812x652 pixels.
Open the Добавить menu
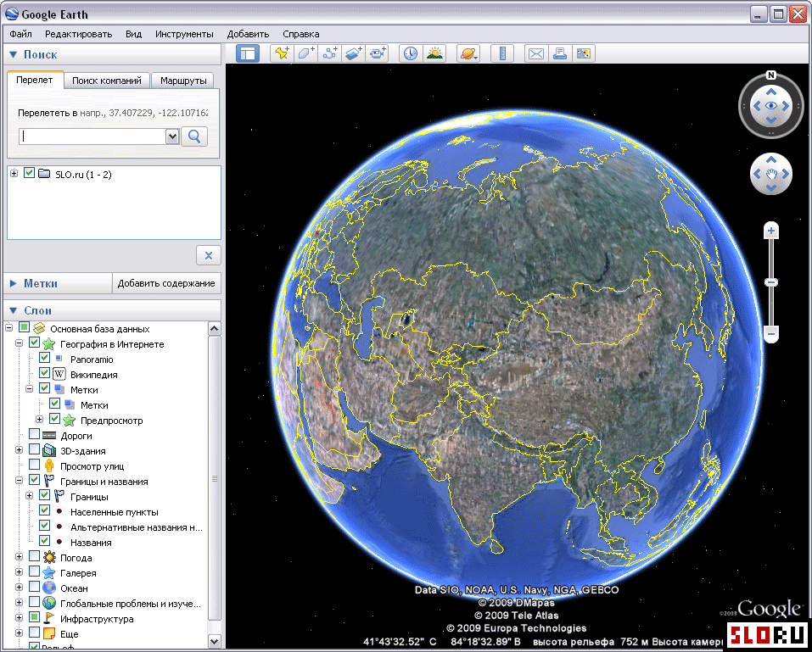pos(248,34)
